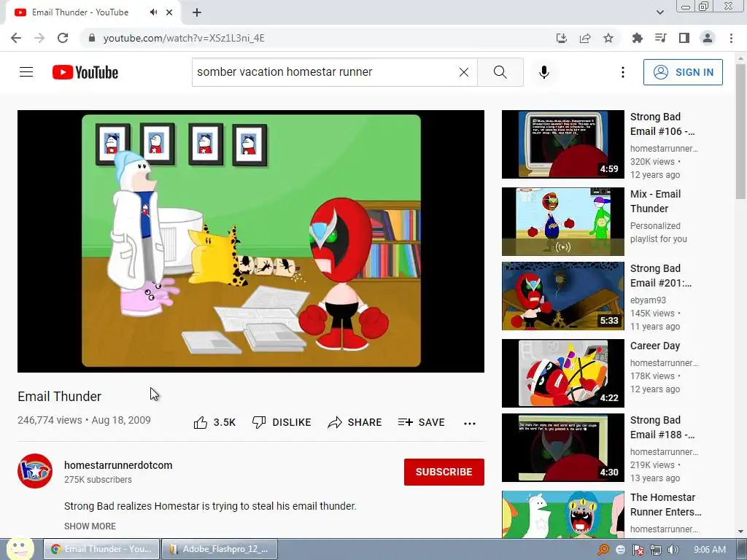Click page scrollbar down arrow
The width and height of the screenshot is (747, 560).
(x=741, y=532)
